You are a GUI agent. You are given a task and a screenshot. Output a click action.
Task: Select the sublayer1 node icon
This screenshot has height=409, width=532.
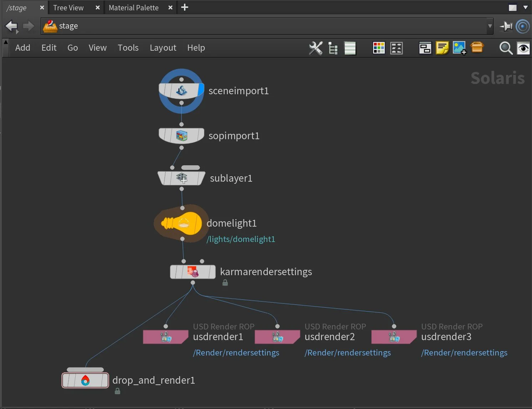pos(181,178)
